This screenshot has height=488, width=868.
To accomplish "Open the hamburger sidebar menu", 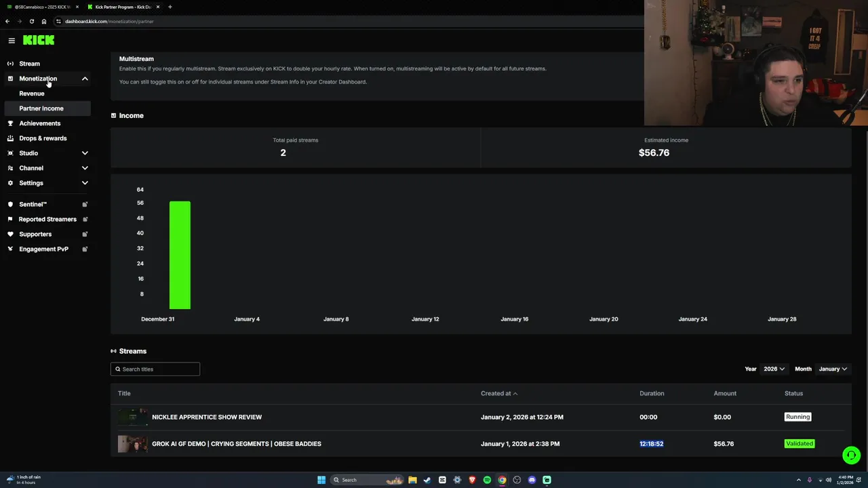I will pyautogui.click(x=12, y=41).
